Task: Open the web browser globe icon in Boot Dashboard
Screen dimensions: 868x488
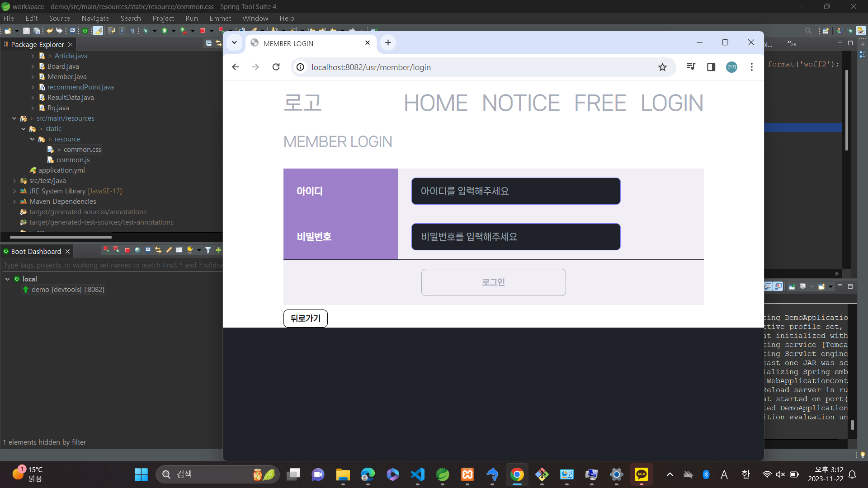Action: pyautogui.click(x=137, y=250)
